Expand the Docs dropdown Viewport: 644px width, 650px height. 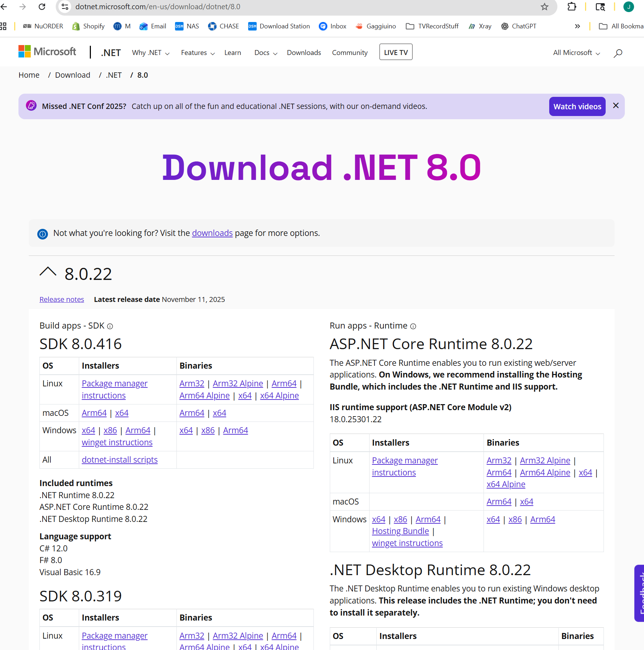click(265, 52)
